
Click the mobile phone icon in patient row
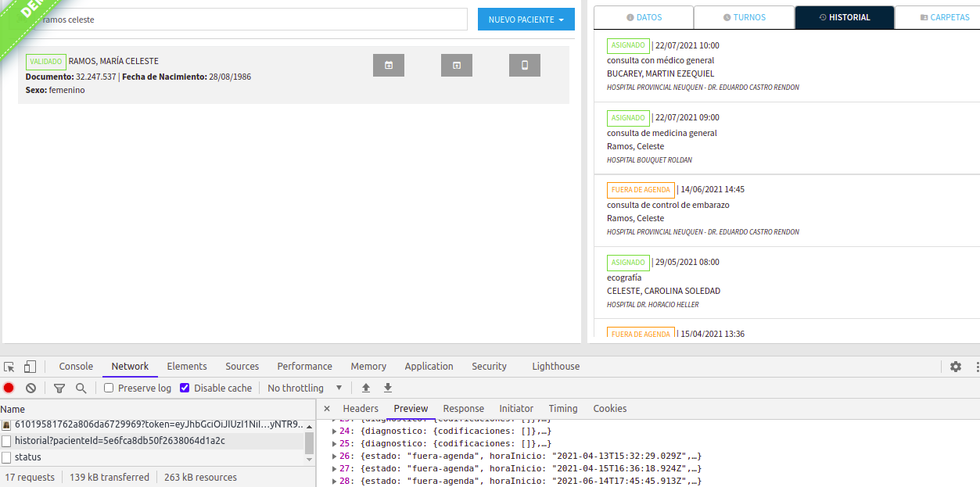[525, 65]
